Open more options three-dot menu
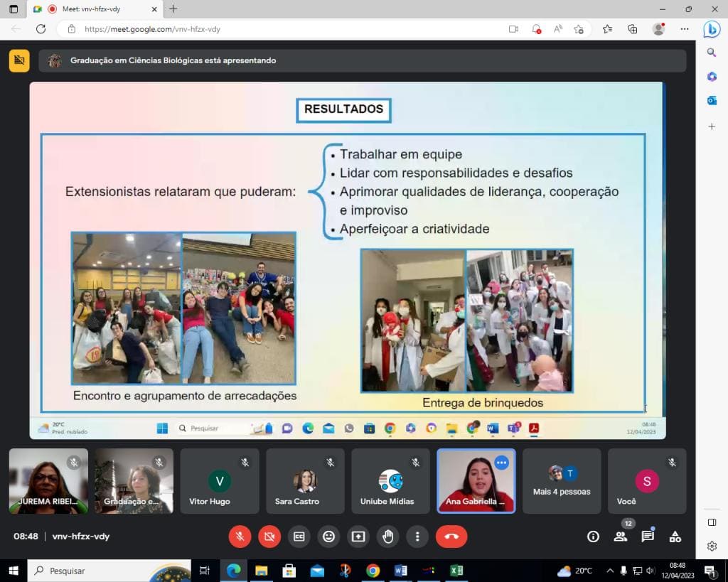This screenshot has width=728, height=582. [x=417, y=537]
